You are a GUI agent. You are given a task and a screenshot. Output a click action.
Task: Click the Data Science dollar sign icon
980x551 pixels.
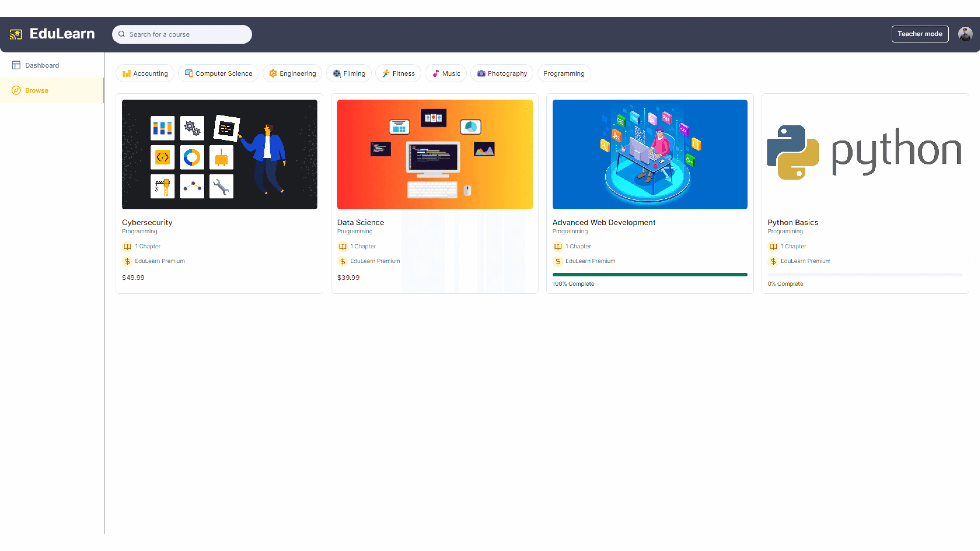(x=342, y=261)
